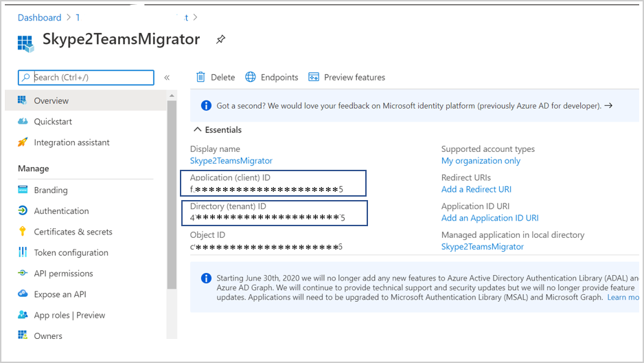Image resolution: width=644 pixels, height=363 pixels.
Task: Click the Quickstart cloud icon
Action: 23,121
